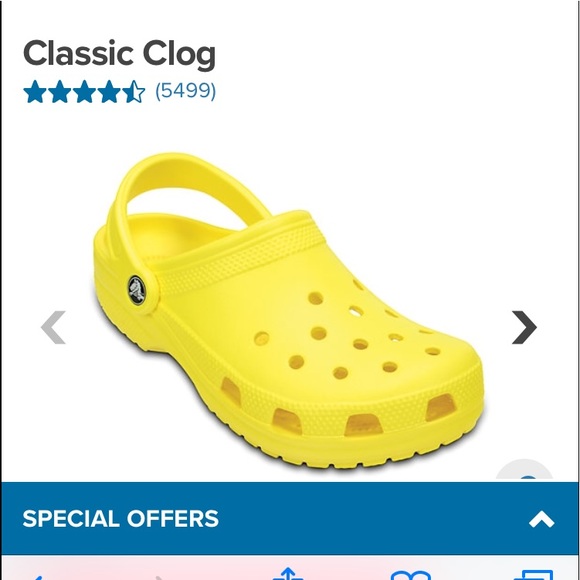Select the second rating star

[60, 91]
